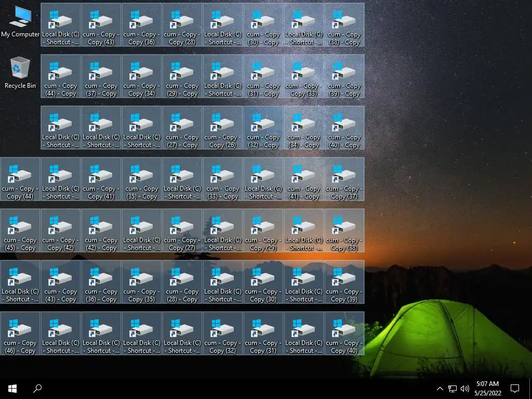Image resolution: width=532 pixels, height=399 pixels.
Task: Select shortcut 'cum - Copy (39) - Copy'
Action: tap(344, 76)
